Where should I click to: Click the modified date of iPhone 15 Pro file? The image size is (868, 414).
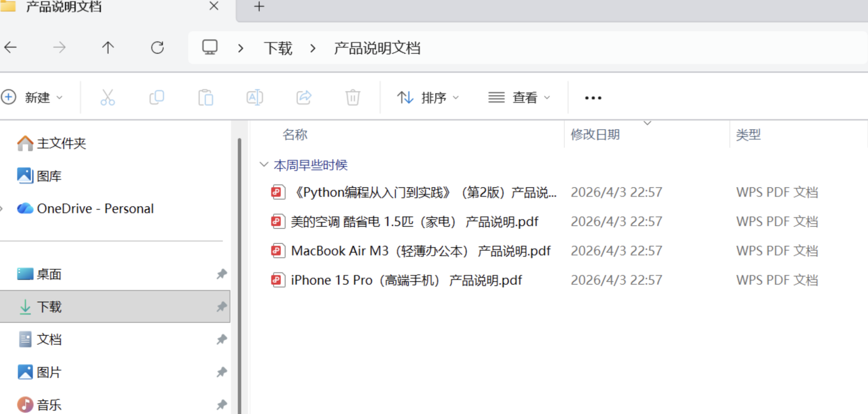point(616,280)
